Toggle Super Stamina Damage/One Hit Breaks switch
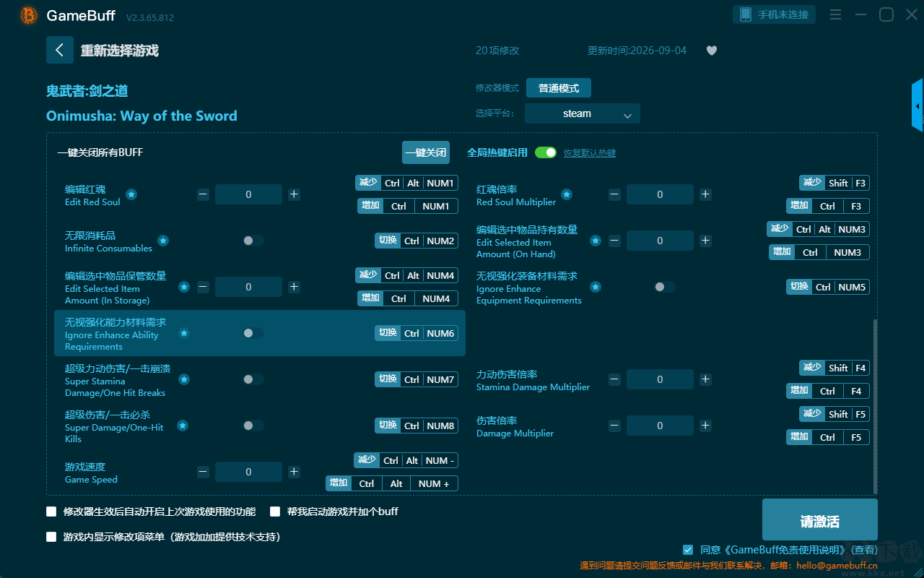The width and height of the screenshot is (924, 578). [253, 379]
